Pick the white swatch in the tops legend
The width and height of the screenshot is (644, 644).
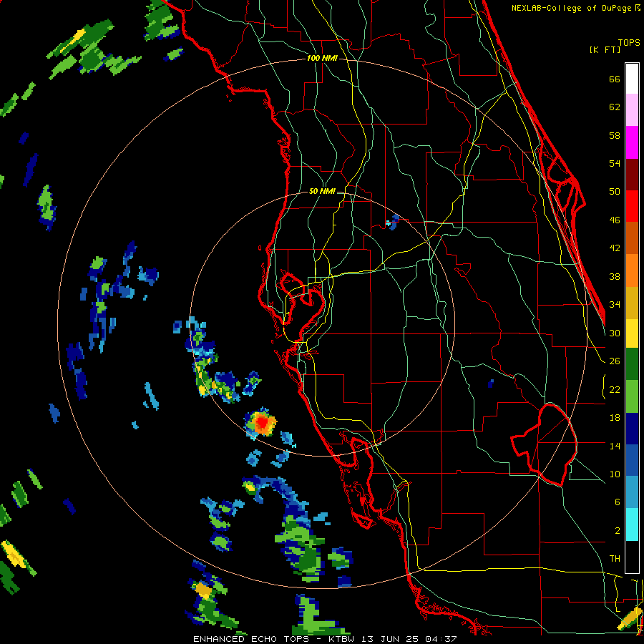click(632, 79)
